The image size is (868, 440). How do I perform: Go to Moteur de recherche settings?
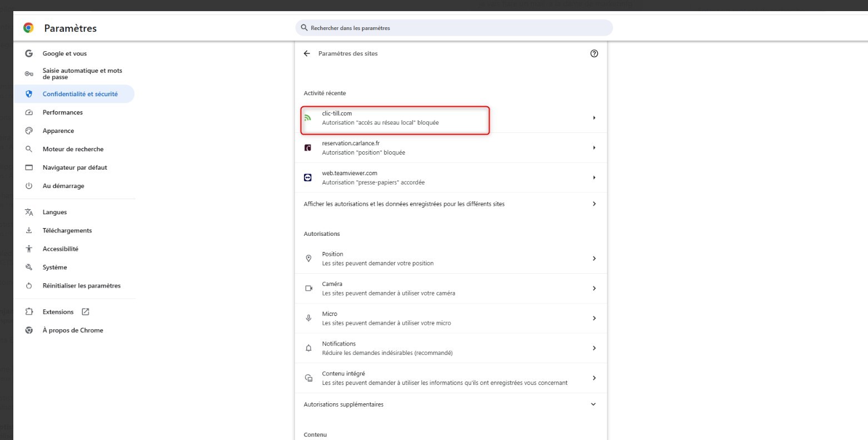pyautogui.click(x=73, y=150)
